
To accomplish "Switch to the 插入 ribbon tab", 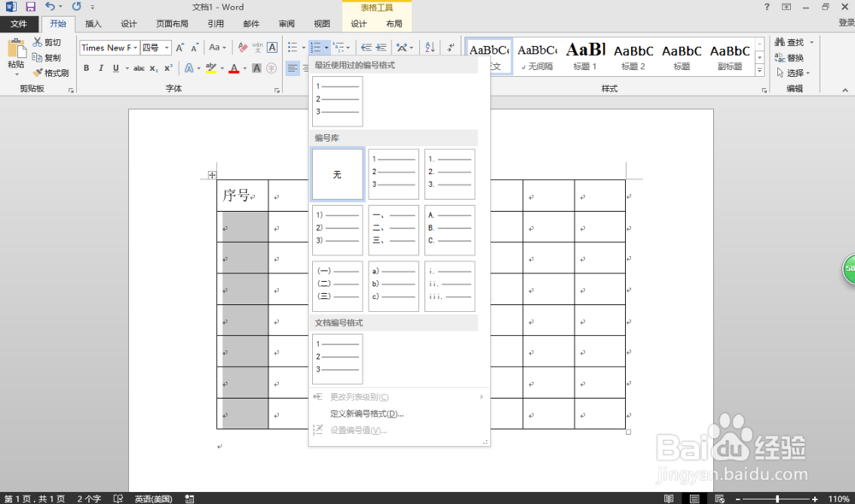I will (92, 24).
